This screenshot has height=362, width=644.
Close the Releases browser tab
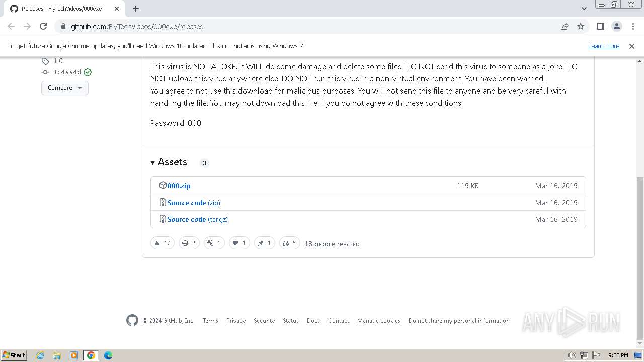pyautogui.click(x=116, y=9)
